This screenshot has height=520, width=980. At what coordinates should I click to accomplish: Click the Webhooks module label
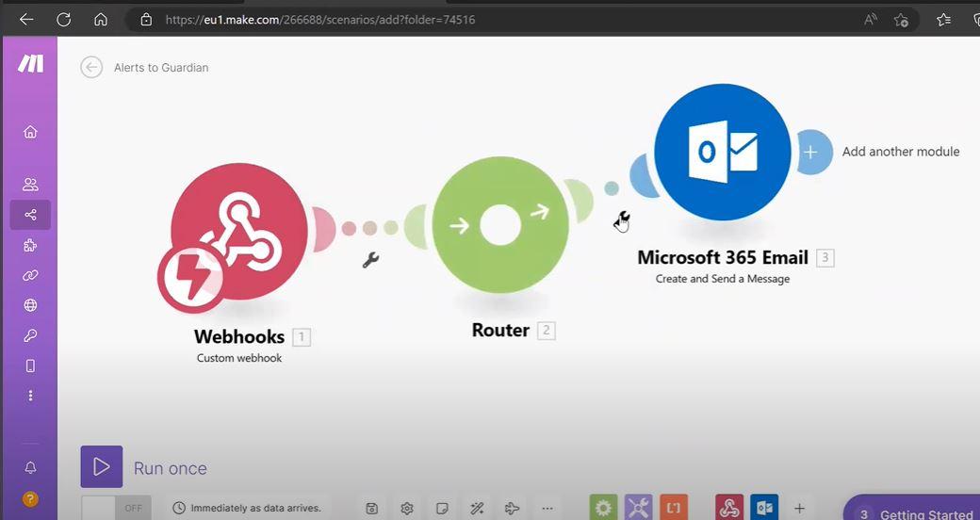[x=239, y=337]
